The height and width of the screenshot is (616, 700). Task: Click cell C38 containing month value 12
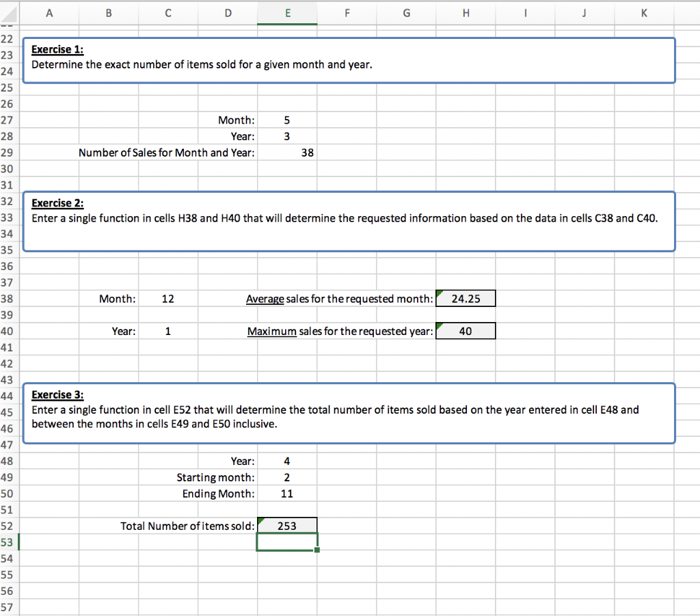(x=168, y=299)
